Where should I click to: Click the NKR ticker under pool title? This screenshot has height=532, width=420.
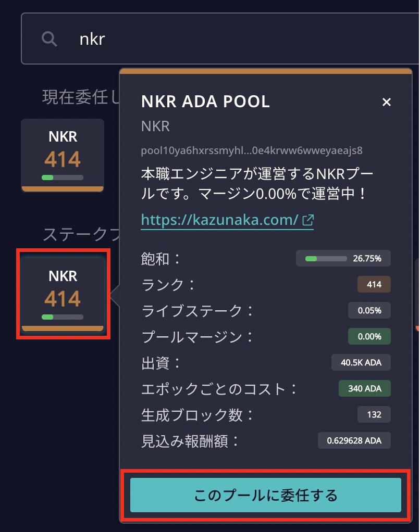[x=155, y=126]
